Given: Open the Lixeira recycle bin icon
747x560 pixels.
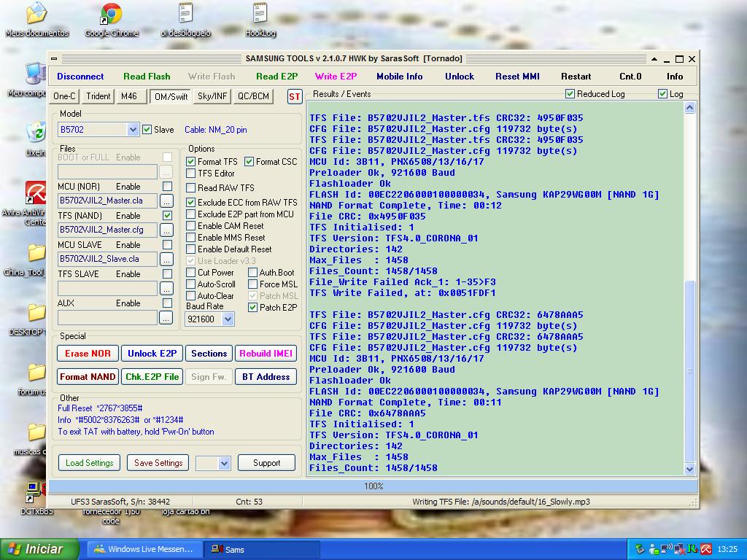Looking at the screenshot, I should pos(36,139).
